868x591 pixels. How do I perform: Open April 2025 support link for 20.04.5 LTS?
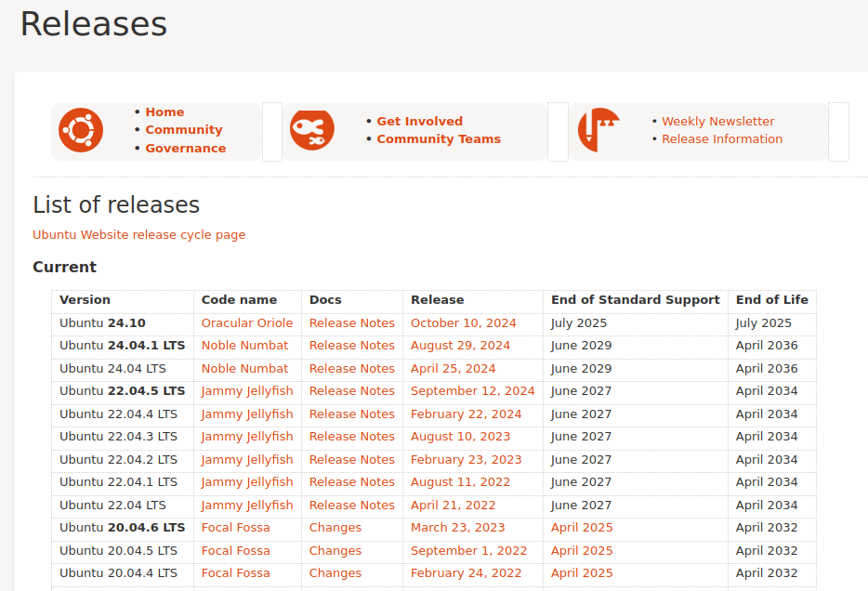click(581, 551)
